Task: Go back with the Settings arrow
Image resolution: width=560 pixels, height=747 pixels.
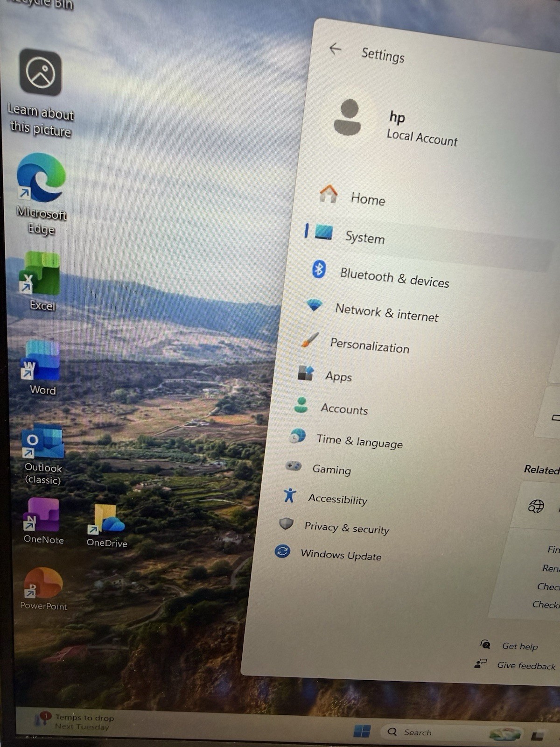Action: coord(335,49)
